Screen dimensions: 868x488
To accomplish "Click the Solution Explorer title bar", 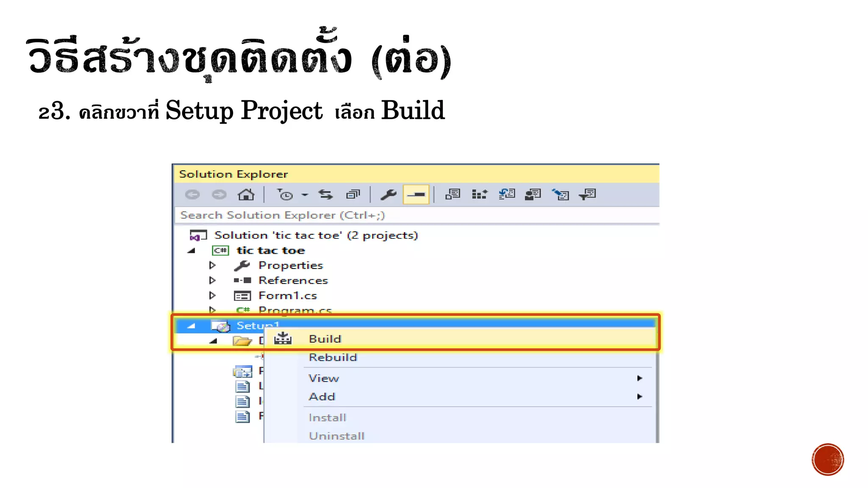I will [x=416, y=174].
